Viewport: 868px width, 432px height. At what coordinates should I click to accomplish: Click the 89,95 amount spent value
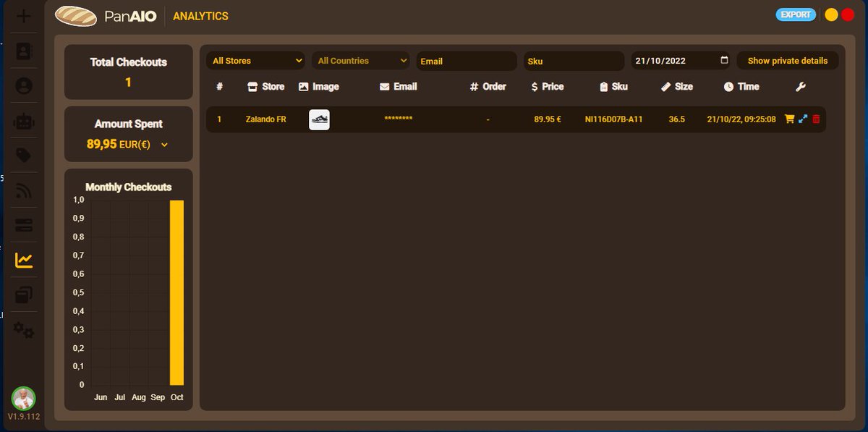point(102,144)
